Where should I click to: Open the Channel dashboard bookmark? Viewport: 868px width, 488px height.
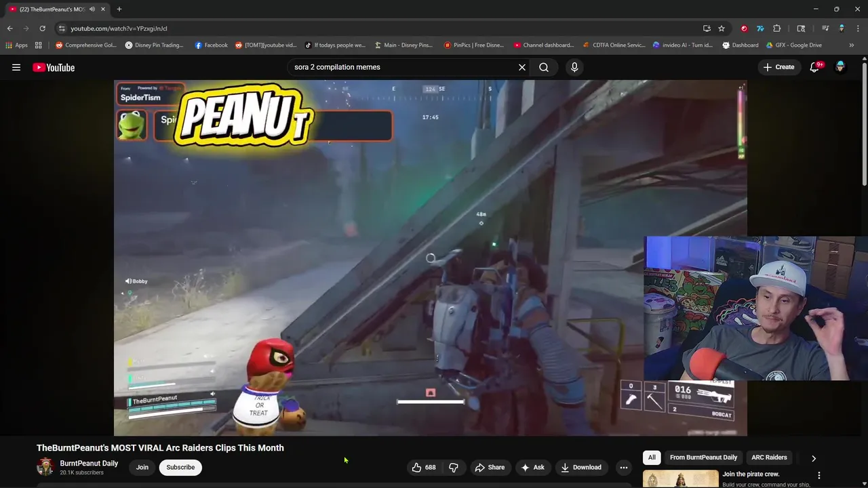click(544, 45)
